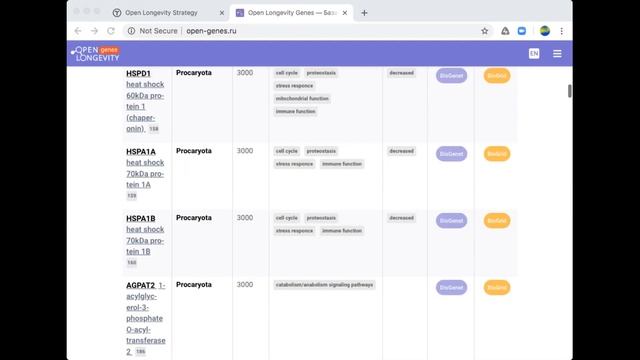This screenshot has width=640, height=360.
Task: Click the cell cycle tag in HSPA1B row
Action: [287, 218]
